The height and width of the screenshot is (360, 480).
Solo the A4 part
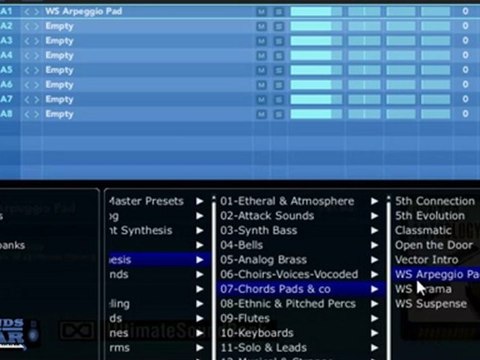[279, 56]
